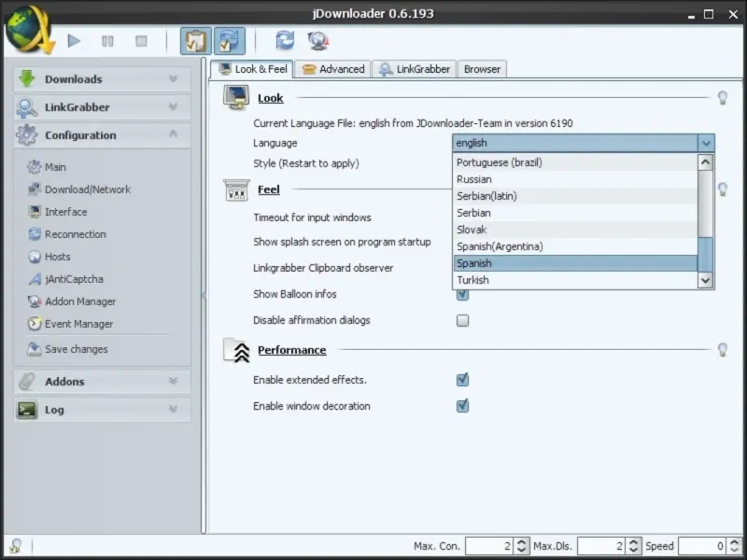Click the reconnect refresh arrows icon

[x=285, y=40]
